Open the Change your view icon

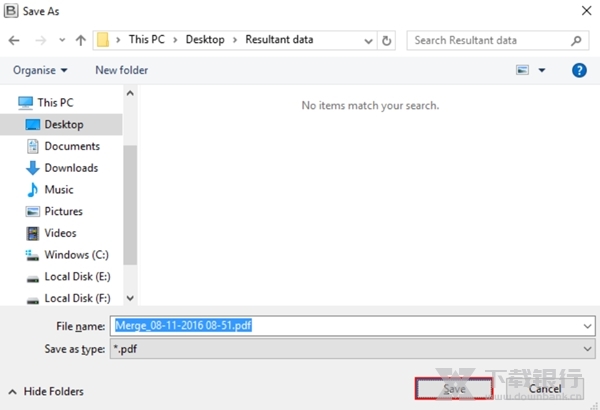[x=522, y=70]
